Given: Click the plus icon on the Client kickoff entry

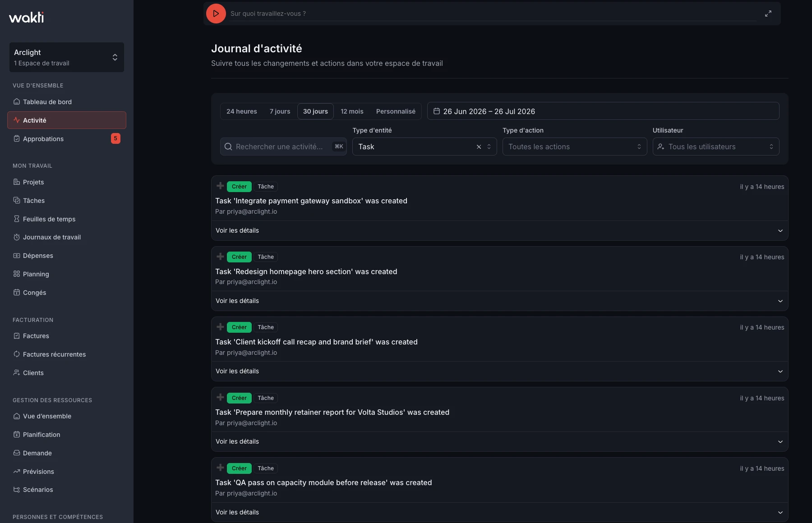Looking at the screenshot, I should point(220,327).
